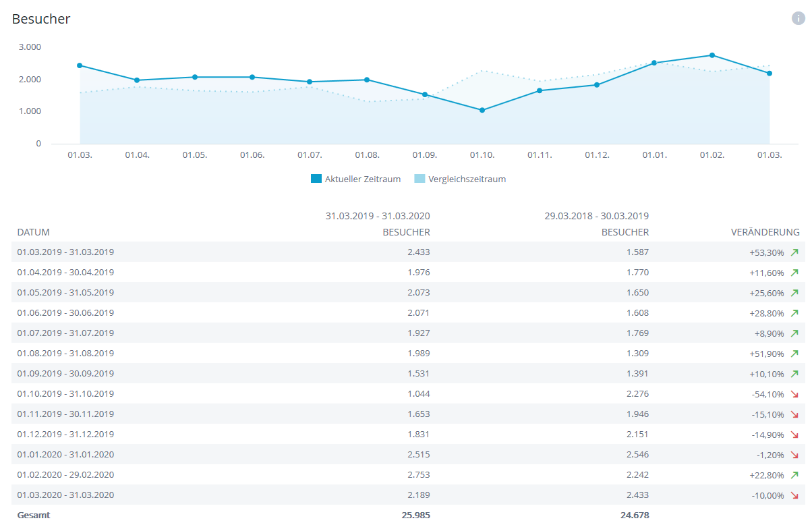The image size is (812, 529).
Task: Click the first 01.03. chart data point
Action: (x=80, y=65)
